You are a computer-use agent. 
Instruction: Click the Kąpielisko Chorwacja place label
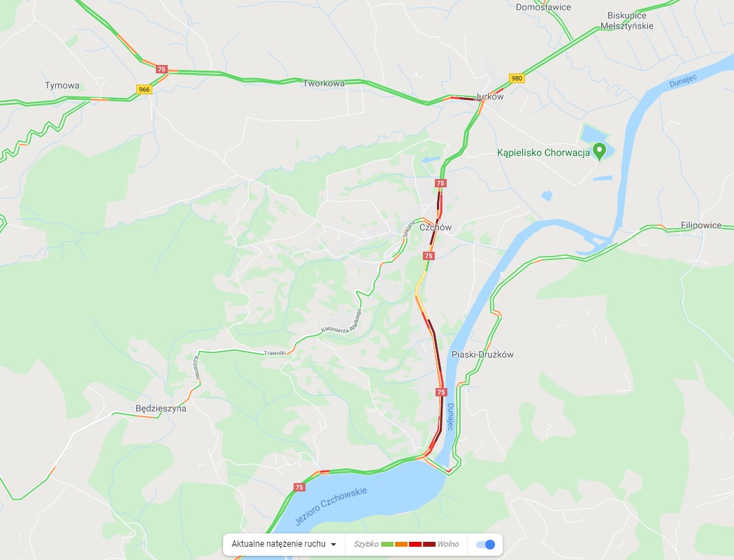(x=543, y=152)
